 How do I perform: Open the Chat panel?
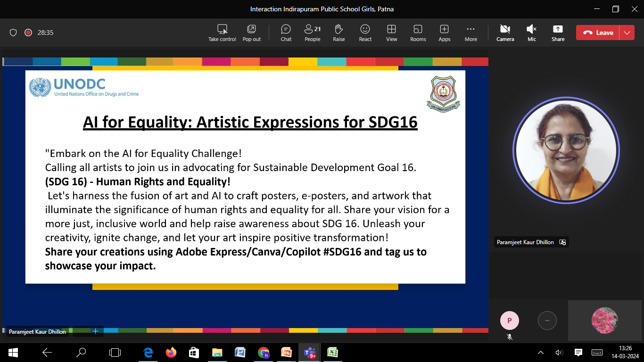(286, 33)
